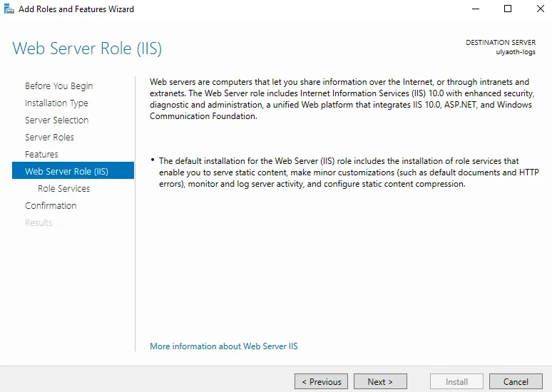Select the highlighted Web Server Role (IIS) step

[66, 171]
